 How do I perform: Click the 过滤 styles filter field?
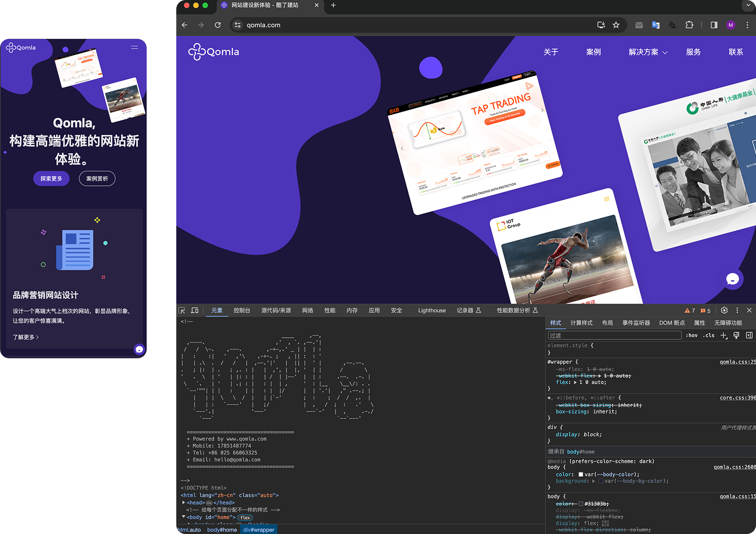click(614, 335)
